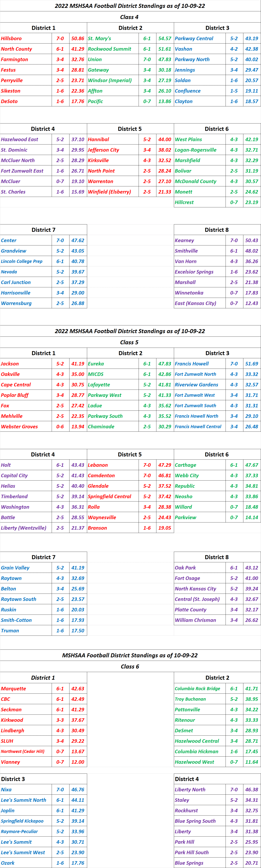Select the CBC team cell
The height and width of the screenshot is (868, 261).
(26, 699)
